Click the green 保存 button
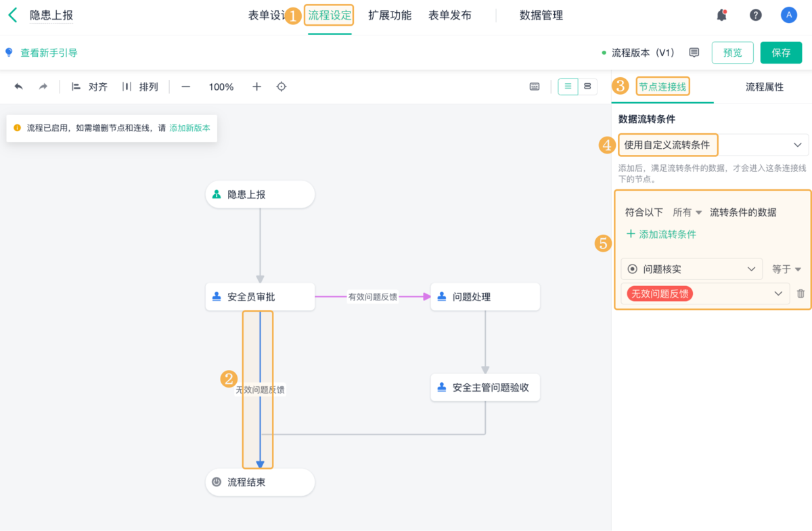This screenshot has width=812, height=531. (781, 53)
